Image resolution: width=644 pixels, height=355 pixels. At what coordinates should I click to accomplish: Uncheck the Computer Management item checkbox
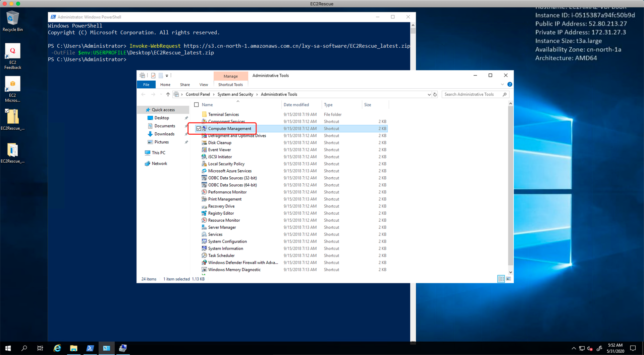(x=199, y=129)
